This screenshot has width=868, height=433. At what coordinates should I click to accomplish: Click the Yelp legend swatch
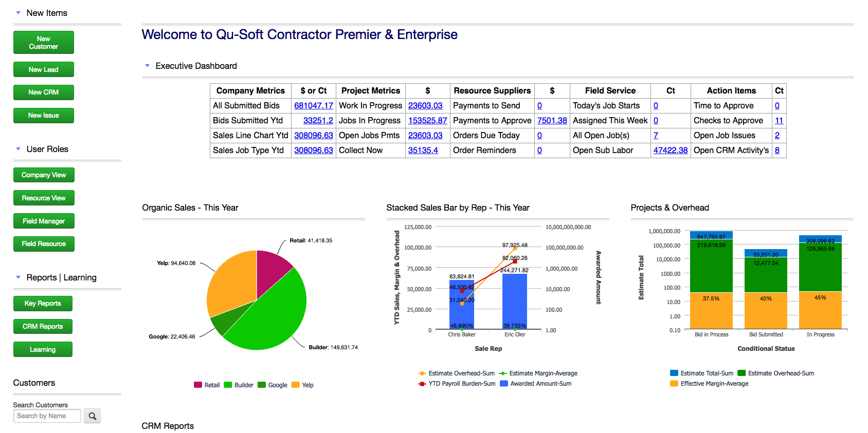pos(296,385)
